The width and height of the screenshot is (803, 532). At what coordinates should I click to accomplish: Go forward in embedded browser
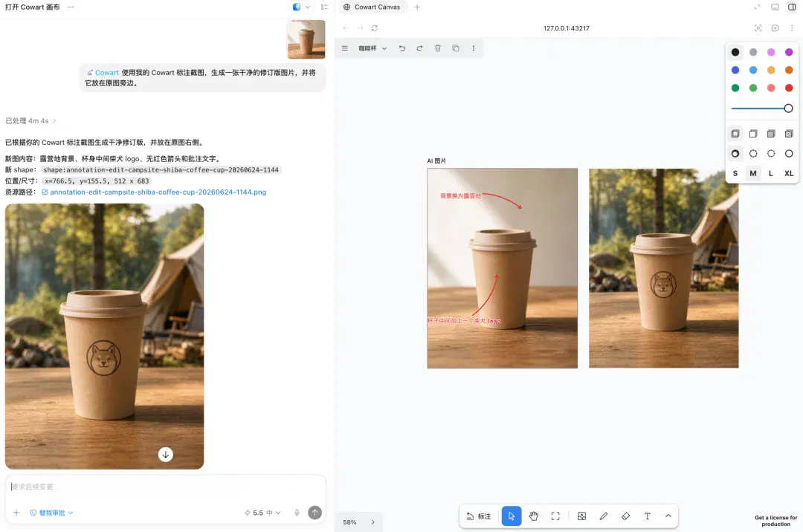360,28
